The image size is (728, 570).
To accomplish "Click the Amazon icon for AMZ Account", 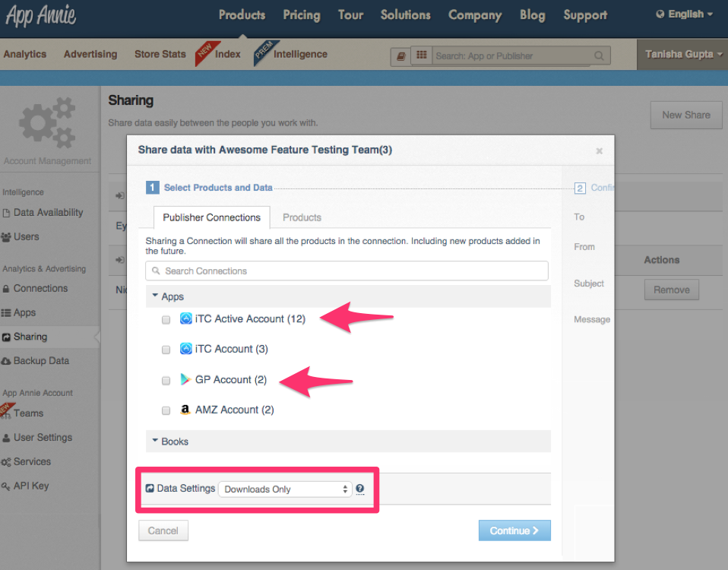I will pyautogui.click(x=185, y=410).
